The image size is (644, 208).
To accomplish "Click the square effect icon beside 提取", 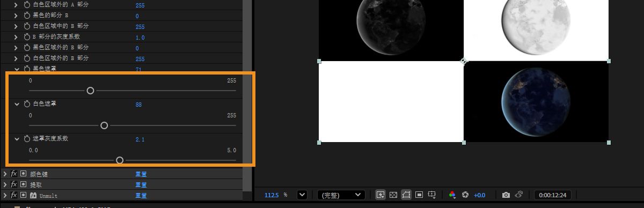I will click(23, 184).
